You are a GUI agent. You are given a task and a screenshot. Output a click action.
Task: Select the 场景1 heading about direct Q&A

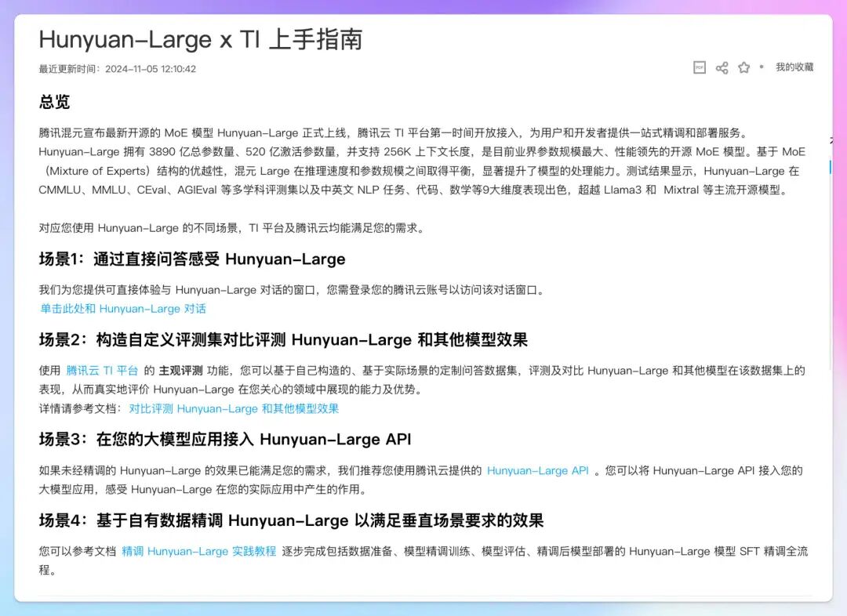point(192,259)
